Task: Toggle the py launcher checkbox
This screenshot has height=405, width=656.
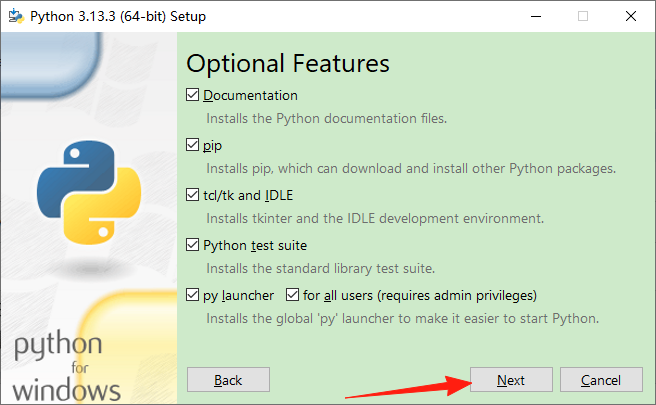Action: tap(193, 295)
